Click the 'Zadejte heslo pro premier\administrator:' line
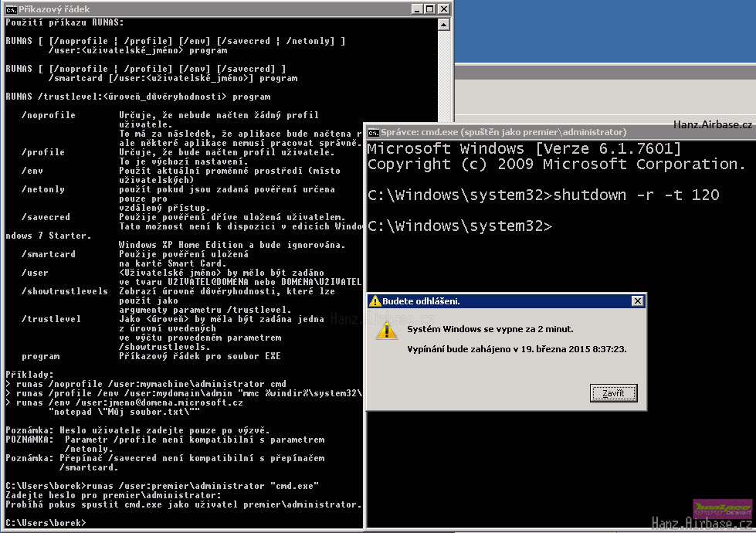This screenshot has width=756, height=533. click(x=114, y=495)
